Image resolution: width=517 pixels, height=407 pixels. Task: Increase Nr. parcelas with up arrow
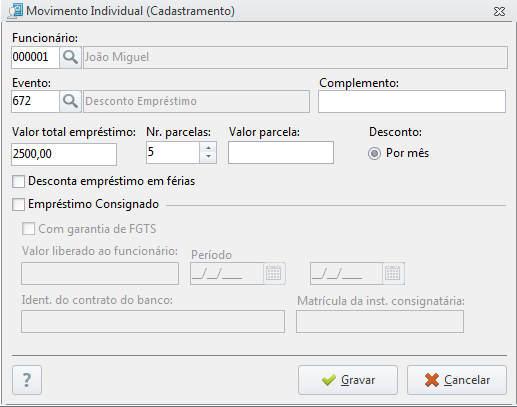(208, 148)
